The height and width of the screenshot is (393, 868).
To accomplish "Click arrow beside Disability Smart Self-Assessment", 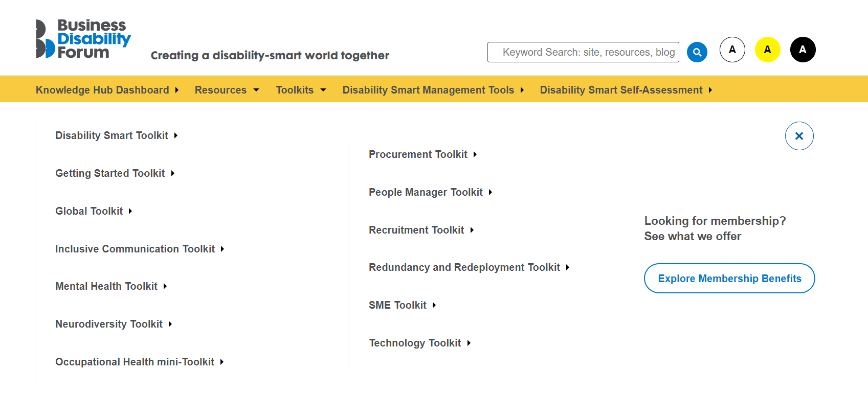I will [710, 90].
